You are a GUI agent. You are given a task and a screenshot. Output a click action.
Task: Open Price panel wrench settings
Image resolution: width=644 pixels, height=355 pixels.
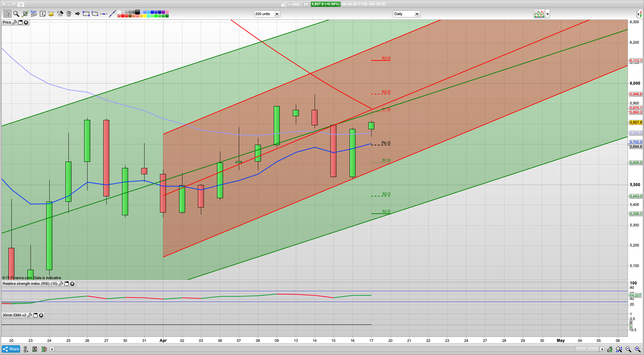[x=14, y=23]
